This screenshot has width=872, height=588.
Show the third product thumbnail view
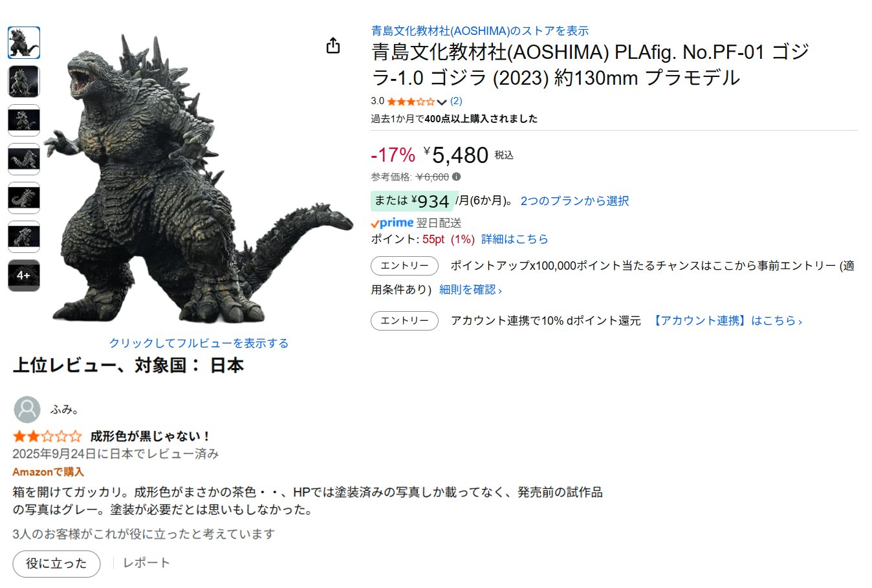(x=24, y=120)
